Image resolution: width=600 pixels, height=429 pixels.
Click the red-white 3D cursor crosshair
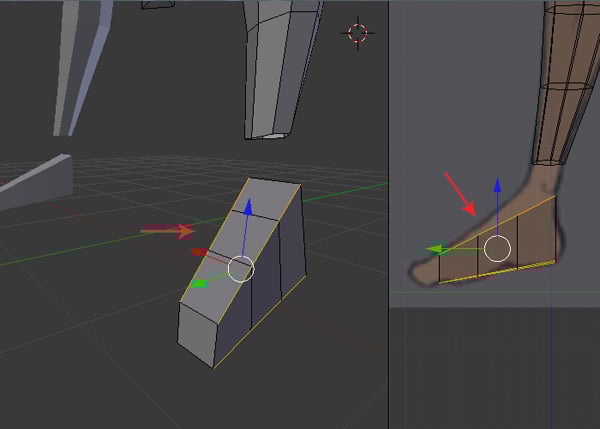[x=358, y=33]
